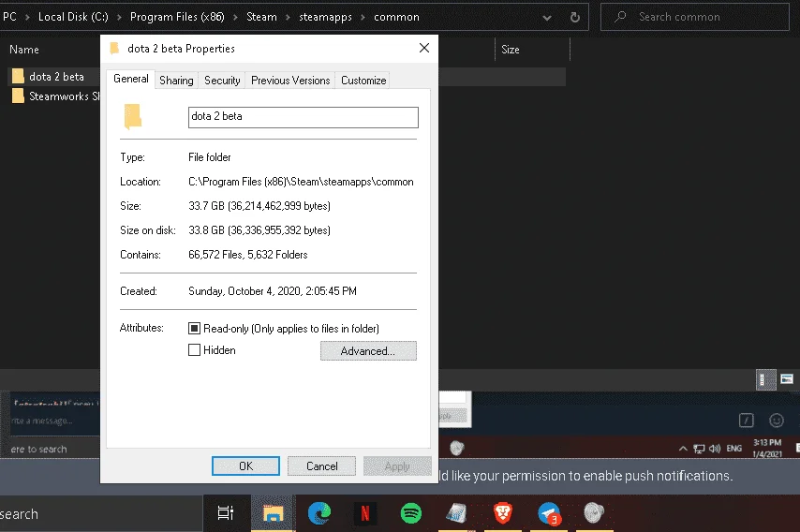Select the General tab
The height and width of the screenshot is (532, 800).
coord(130,79)
